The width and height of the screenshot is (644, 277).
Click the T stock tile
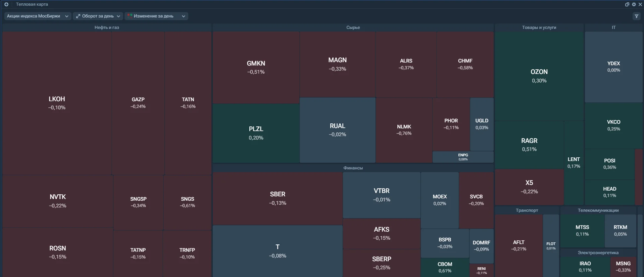(x=278, y=251)
